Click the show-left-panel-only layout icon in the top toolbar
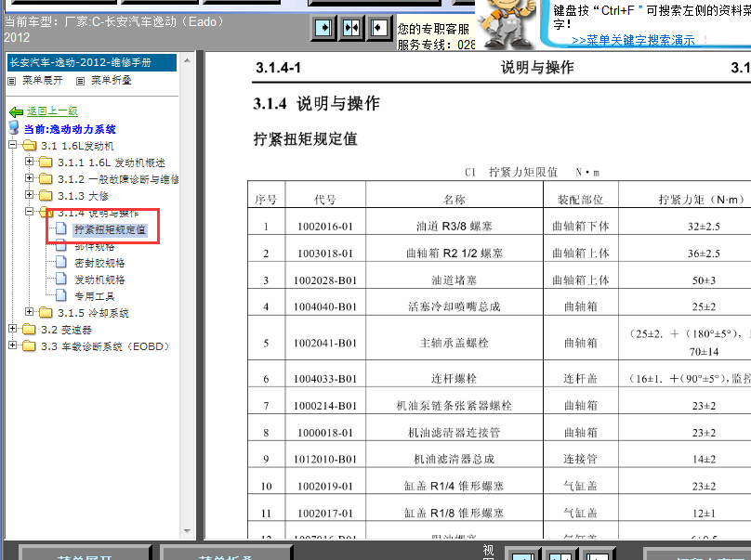The image size is (751, 560). click(323, 28)
